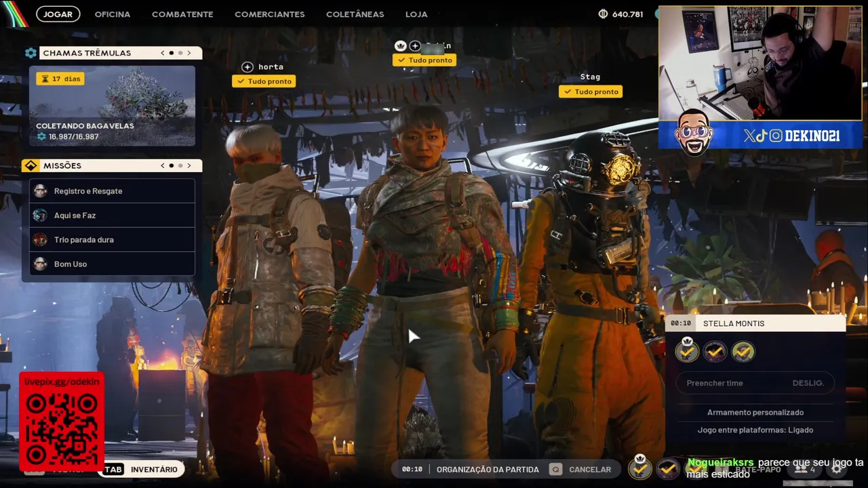The height and width of the screenshot is (488, 868).
Task: Click Jogo entre plataformas: Ligado setting
Action: (x=755, y=430)
